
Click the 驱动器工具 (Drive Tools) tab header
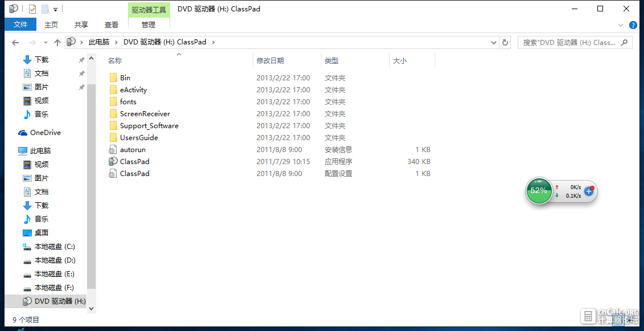coord(148,9)
